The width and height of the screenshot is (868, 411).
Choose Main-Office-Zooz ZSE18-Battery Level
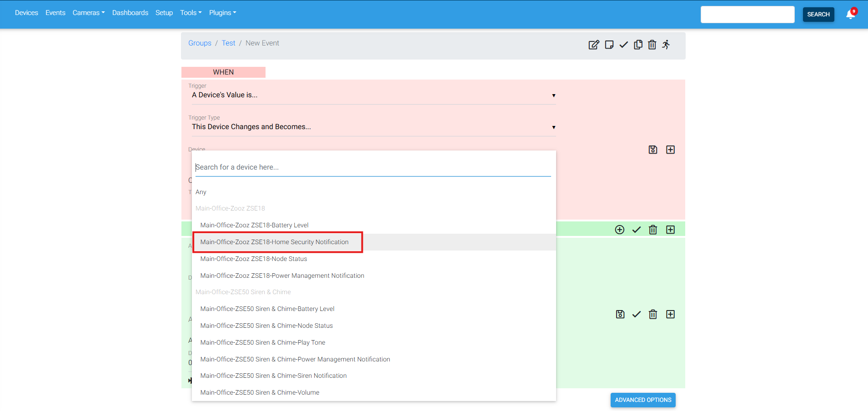(x=374, y=225)
